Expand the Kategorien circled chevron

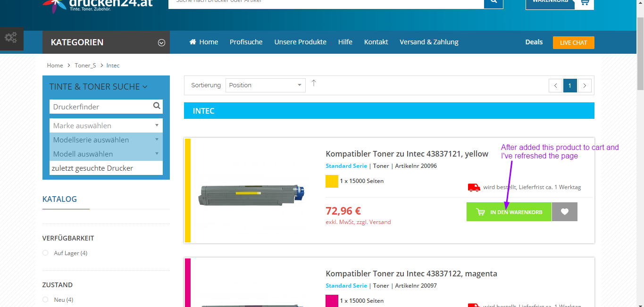[161, 43]
